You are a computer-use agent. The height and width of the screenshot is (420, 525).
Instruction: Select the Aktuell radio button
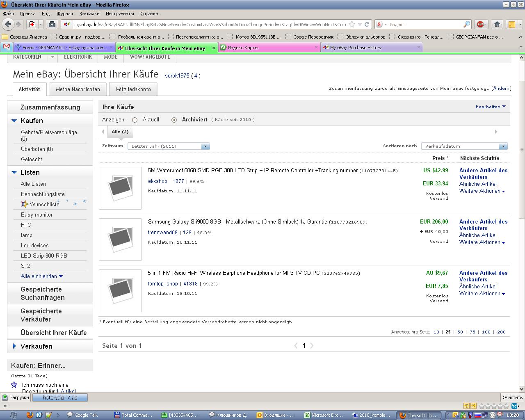click(x=135, y=120)
